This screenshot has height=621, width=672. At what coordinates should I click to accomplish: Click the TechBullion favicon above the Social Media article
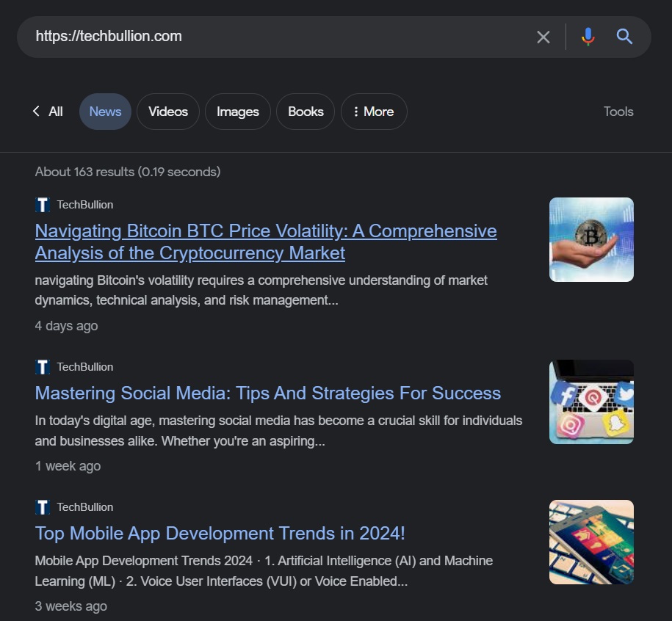pyautogui.click(x=43, y=367)
